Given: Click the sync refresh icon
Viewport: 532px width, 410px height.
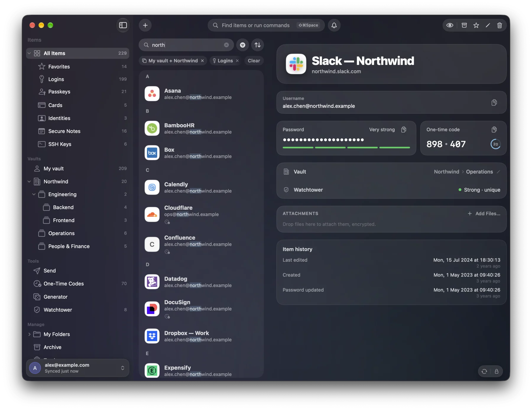Looking at the screenshot, I should tap(484, 371).
